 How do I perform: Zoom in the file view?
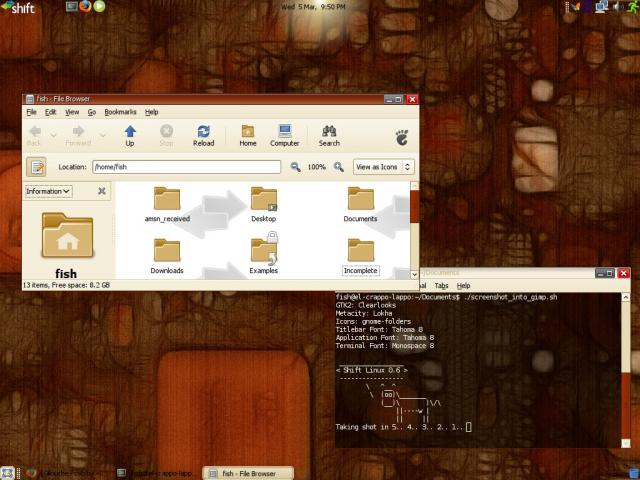click(338, 167)
